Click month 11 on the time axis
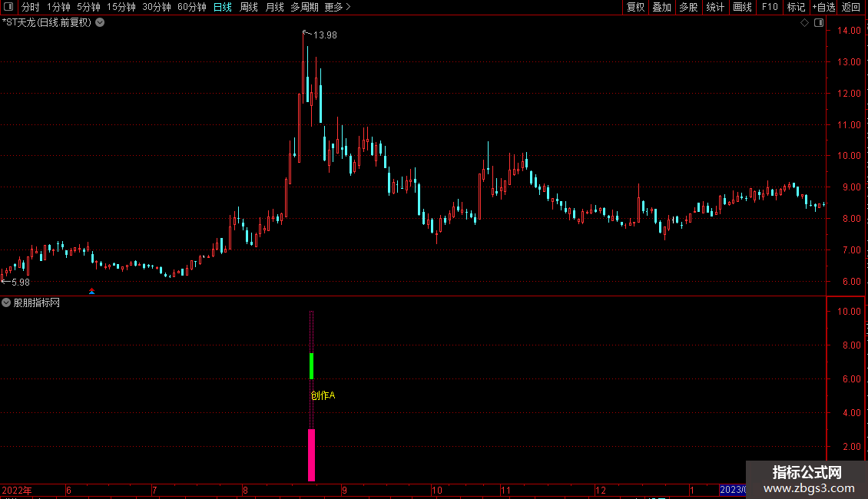 (x=505, y=490)
